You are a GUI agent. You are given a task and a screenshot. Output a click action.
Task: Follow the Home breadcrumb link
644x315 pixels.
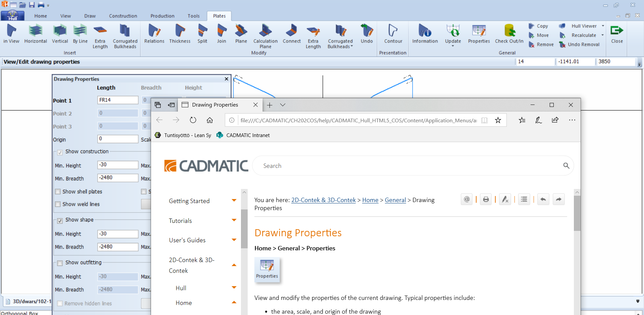[x=370, y=200]
